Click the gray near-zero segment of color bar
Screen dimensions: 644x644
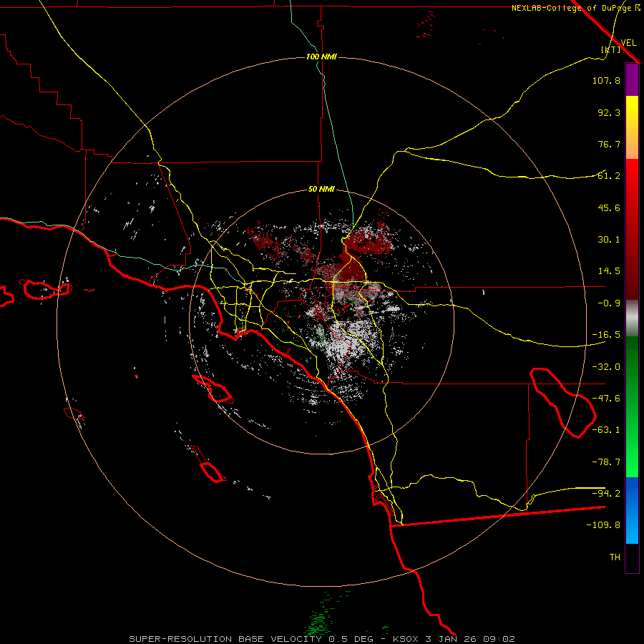tap(632, 318)
